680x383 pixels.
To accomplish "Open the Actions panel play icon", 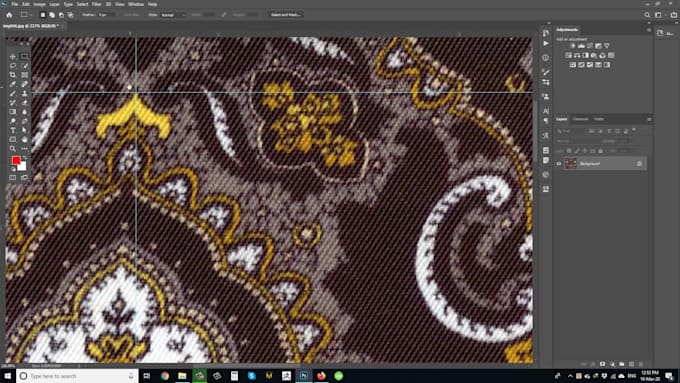I will pyautogui.click(x=546, y=43).
